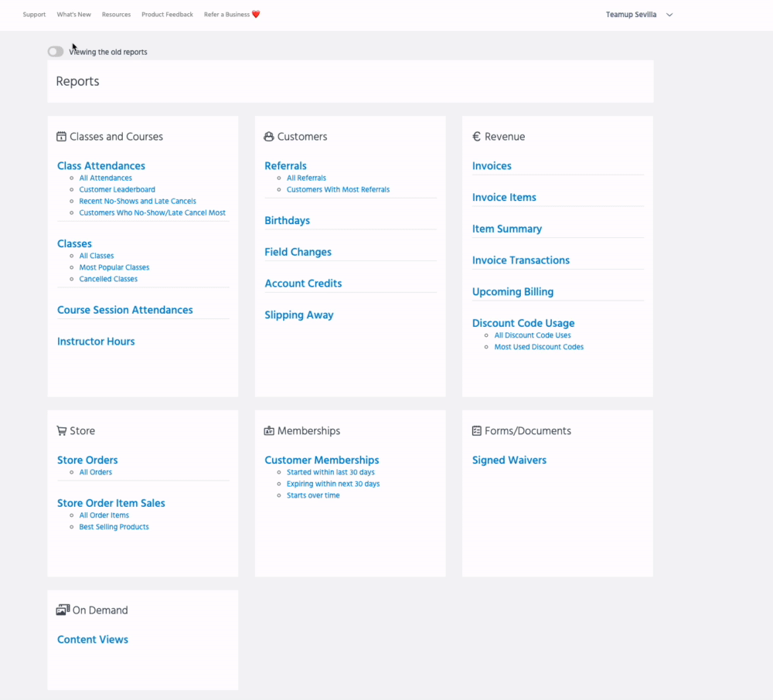The image size is (773, 700).
Task: Go to Product Feedback in top bar
Action: click(167, 15)
